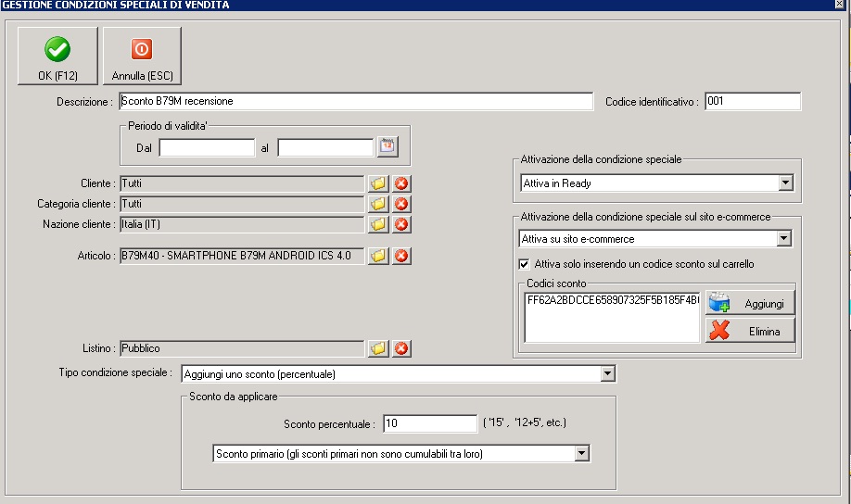Cancel with the Annulla (ESC) button

tap(142, 57)
